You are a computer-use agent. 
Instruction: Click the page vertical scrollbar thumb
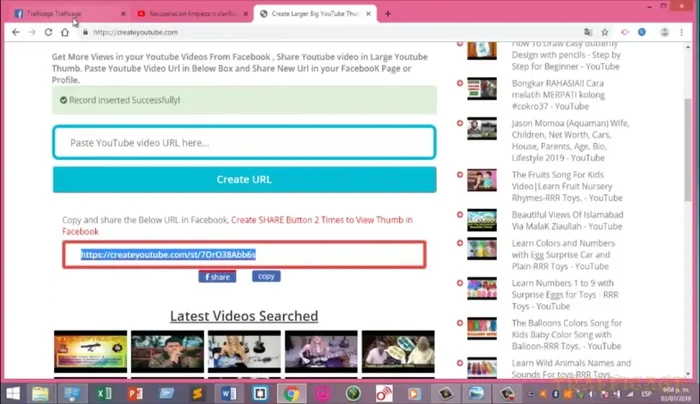688,150
